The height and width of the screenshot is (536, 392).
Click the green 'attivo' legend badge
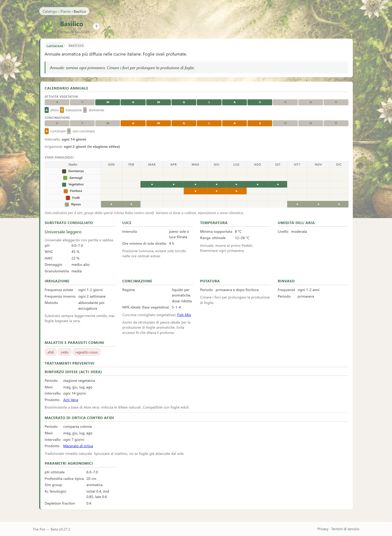47,110
